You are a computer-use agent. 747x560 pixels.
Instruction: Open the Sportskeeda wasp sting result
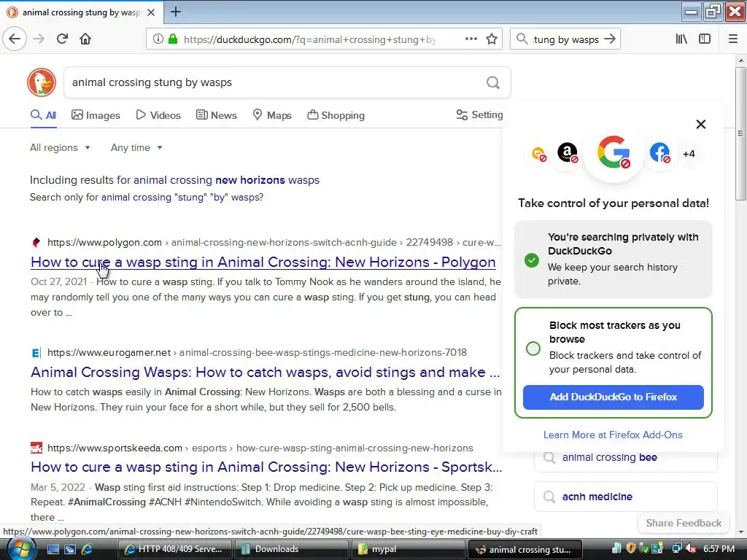pos(266,467)
